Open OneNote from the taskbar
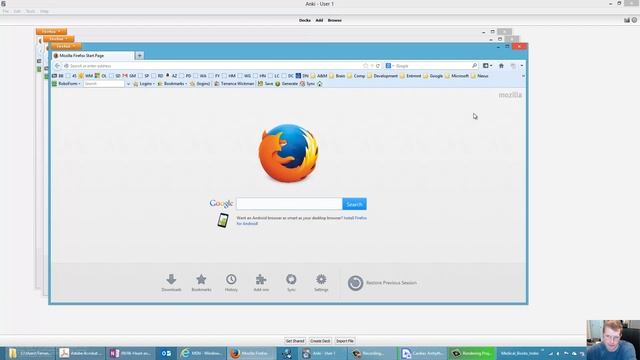This screenshot has height=360, width=640. (131, 353)
